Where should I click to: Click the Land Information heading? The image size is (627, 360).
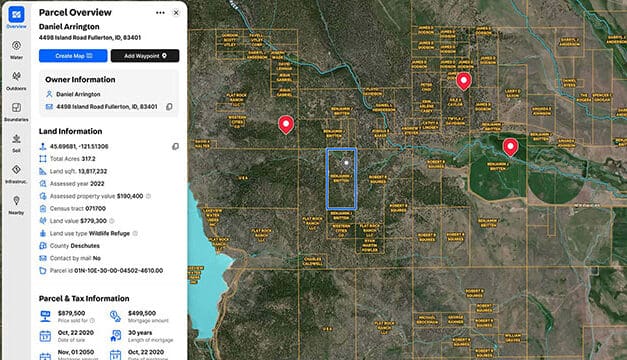pyautogui.click(x=70, y=131)
